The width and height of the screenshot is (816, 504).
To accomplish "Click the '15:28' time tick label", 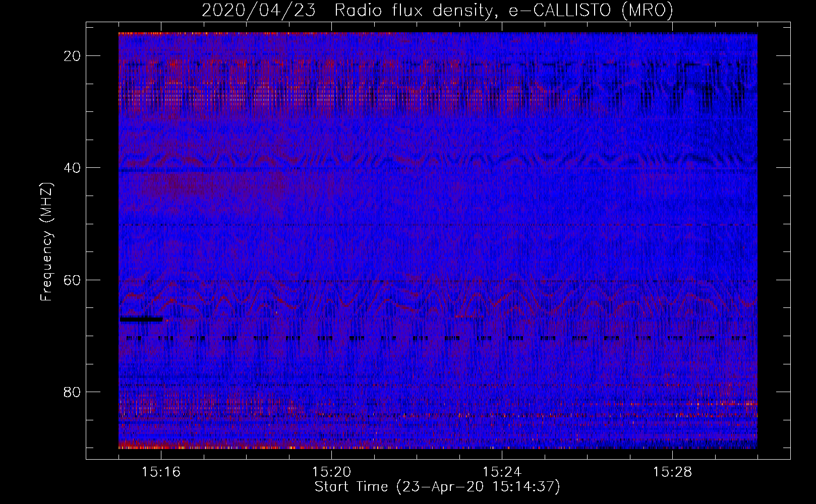I will (673, 472).
